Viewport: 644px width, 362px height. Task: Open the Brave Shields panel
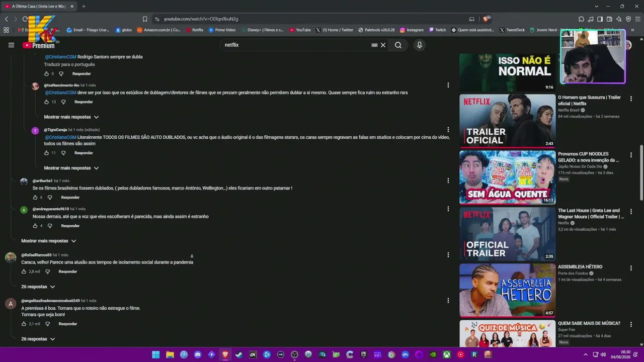[x=486, y=19]
